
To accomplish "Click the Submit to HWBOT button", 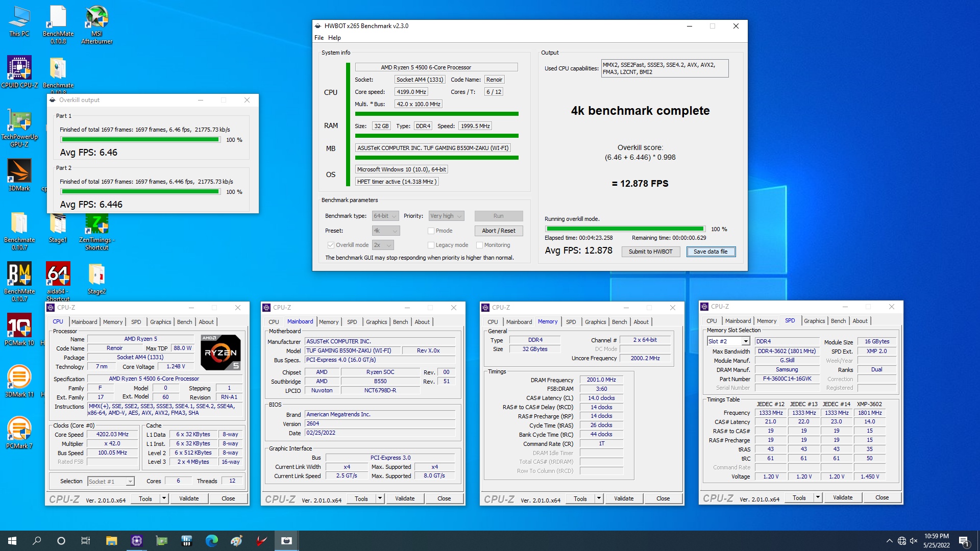I will coord(650,252).
